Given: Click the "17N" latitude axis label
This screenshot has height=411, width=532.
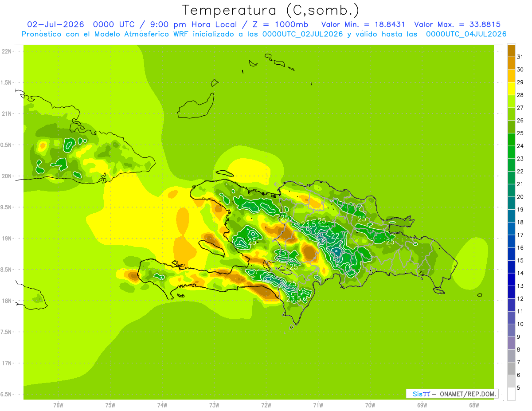Looking at the screenshot, I should point(7,363).
